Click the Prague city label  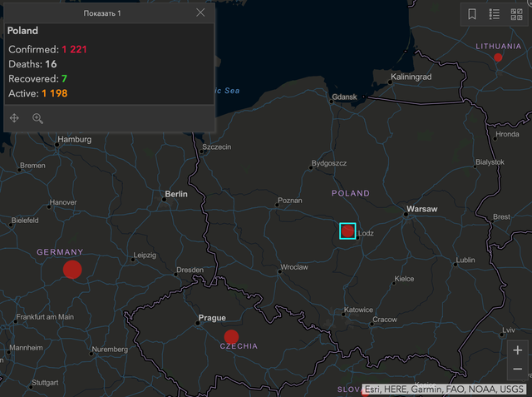(211, 318)
